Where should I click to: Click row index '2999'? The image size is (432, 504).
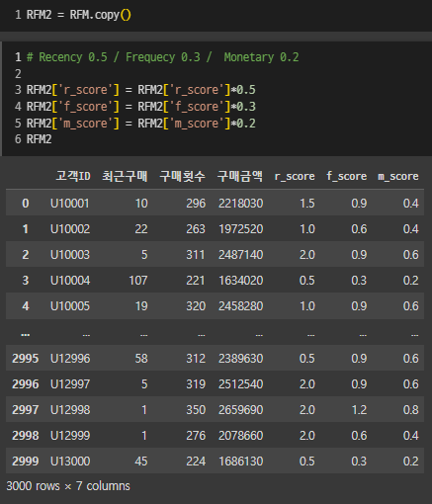point(26,462)
